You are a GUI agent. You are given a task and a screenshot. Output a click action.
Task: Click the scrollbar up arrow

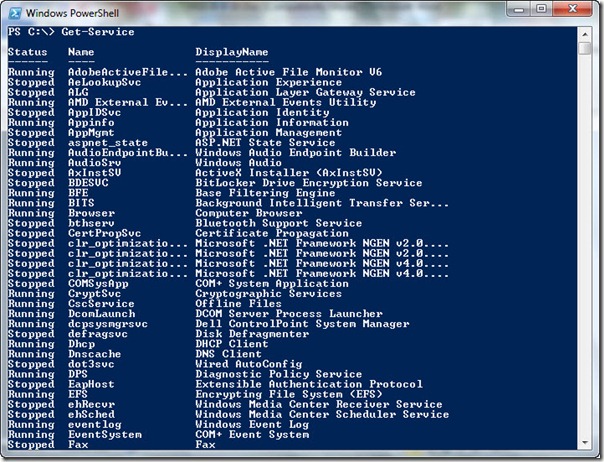[x=585, y=34]
